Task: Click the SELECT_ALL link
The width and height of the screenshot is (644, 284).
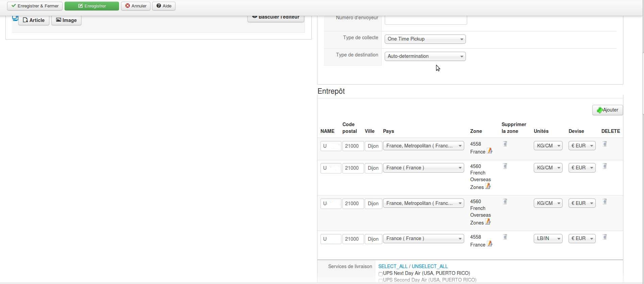Action: coord(393,266)
